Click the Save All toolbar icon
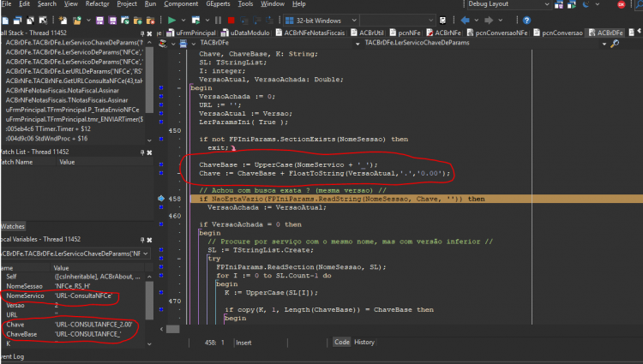The width and height of the screenshot is (643, 364). 112,21
